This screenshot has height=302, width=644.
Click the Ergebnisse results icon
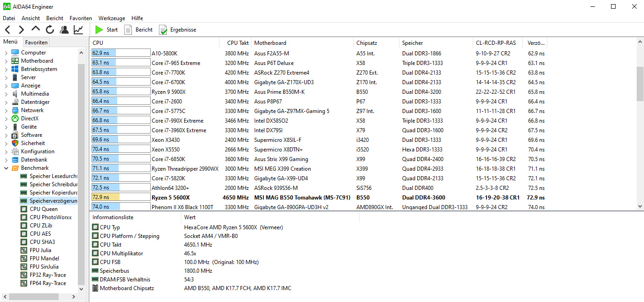point(163,30)
